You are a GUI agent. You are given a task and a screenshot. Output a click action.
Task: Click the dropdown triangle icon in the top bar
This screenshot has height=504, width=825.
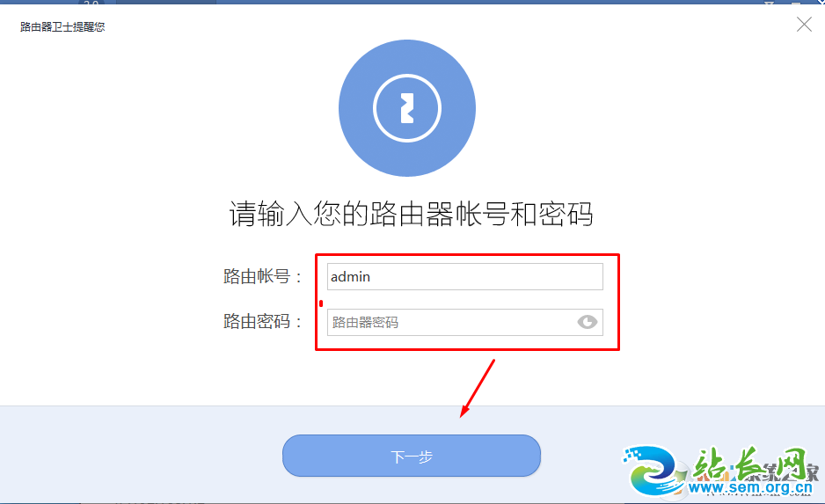point(770,2)
